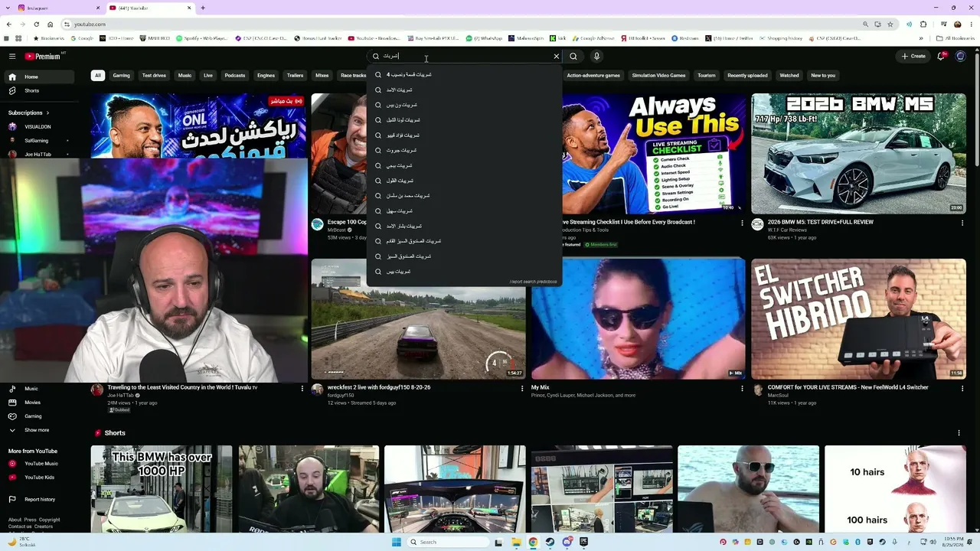Screen dimensions: 980x551
Task: Click the Windows taskbar Search box
Action: pos(446,542)
